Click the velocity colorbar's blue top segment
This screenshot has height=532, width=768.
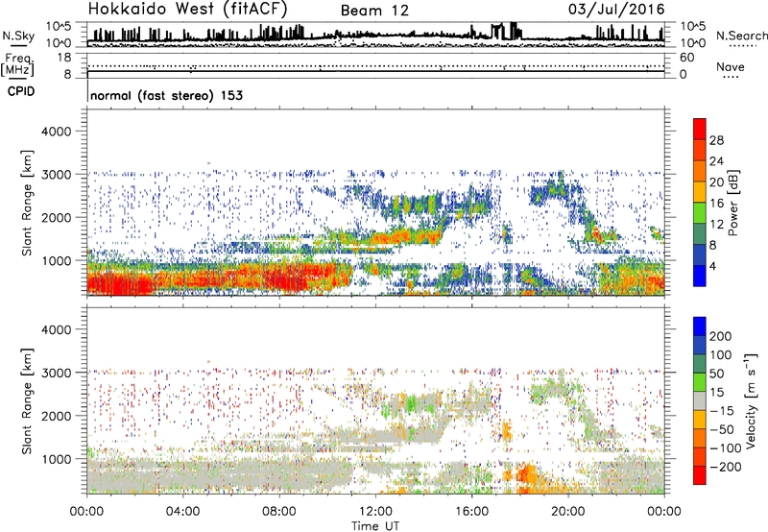pos(700,326)
